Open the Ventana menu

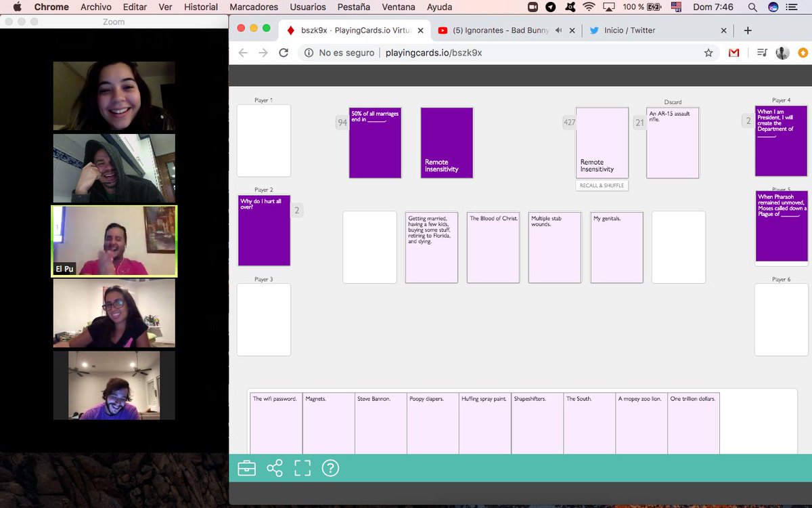pyautogui.click(x=399, y=7)
